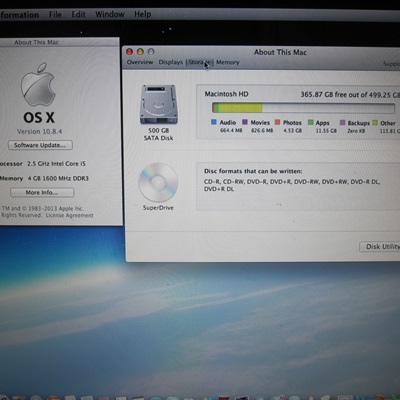Image resolution: width=400 pixels, height=400 pixels.
Task: Click the SuperDrive disc icon
Action: [158, 182]
